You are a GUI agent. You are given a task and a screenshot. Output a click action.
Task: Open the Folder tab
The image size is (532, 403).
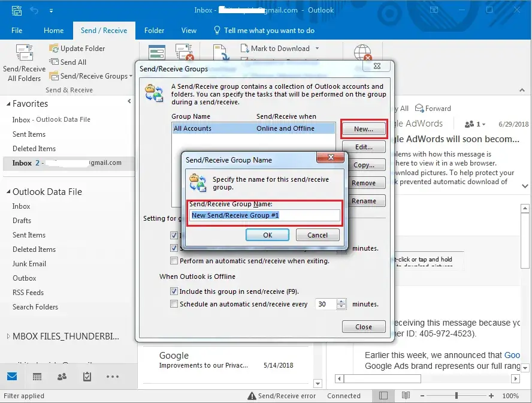[x=154, y=31]
